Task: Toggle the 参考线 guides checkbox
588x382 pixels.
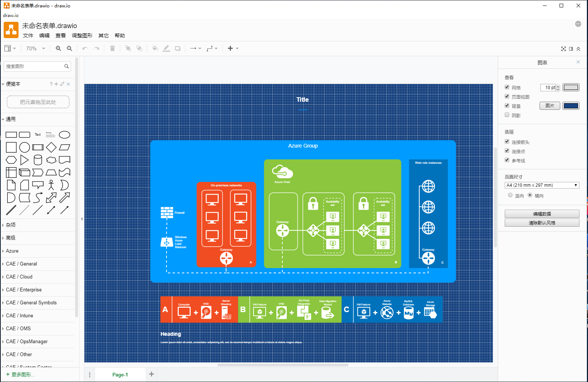Action: tap(507, 160)
